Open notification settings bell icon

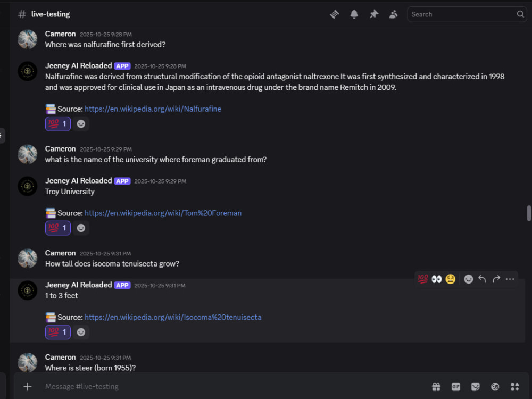click(x=354, y=14)
